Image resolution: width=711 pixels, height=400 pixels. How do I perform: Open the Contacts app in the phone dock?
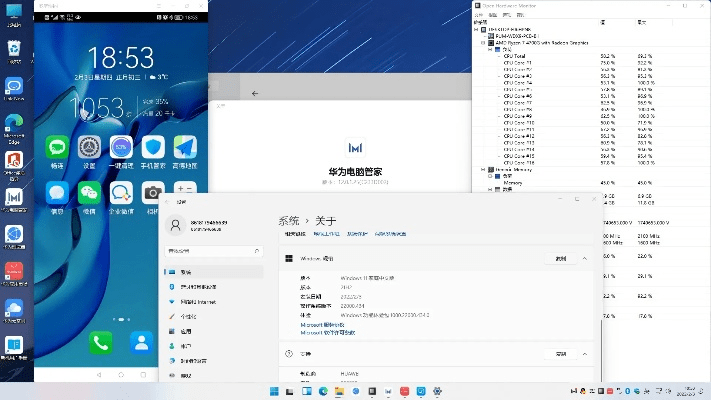pyautogui.click(x=141, y=343)
